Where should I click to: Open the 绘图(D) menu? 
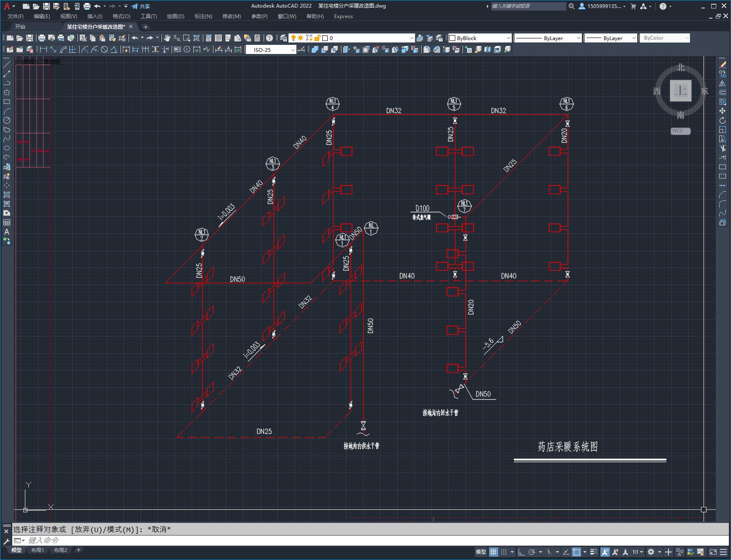point(176,16)
